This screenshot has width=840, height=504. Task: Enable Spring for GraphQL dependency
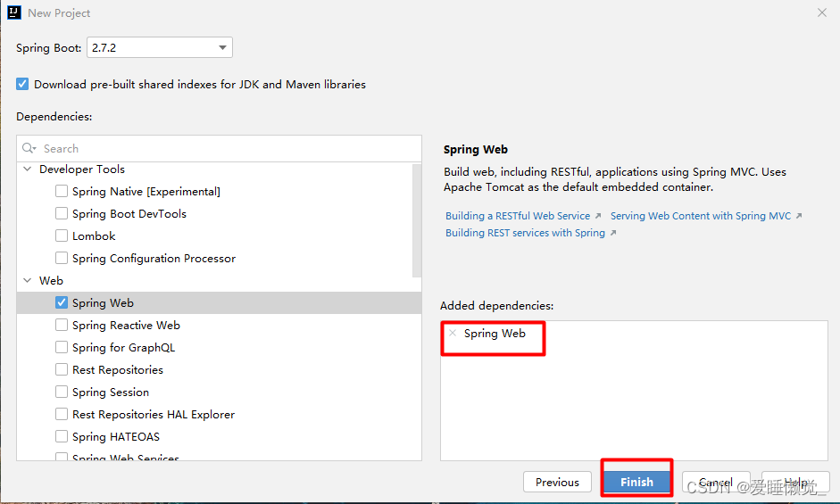coord(62,348)
